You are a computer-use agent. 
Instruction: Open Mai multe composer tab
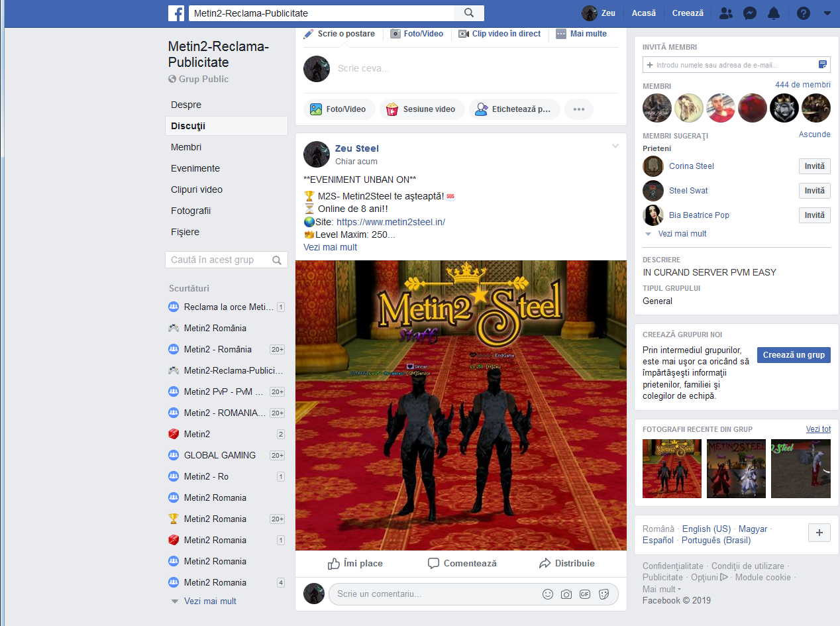point(582,34)
